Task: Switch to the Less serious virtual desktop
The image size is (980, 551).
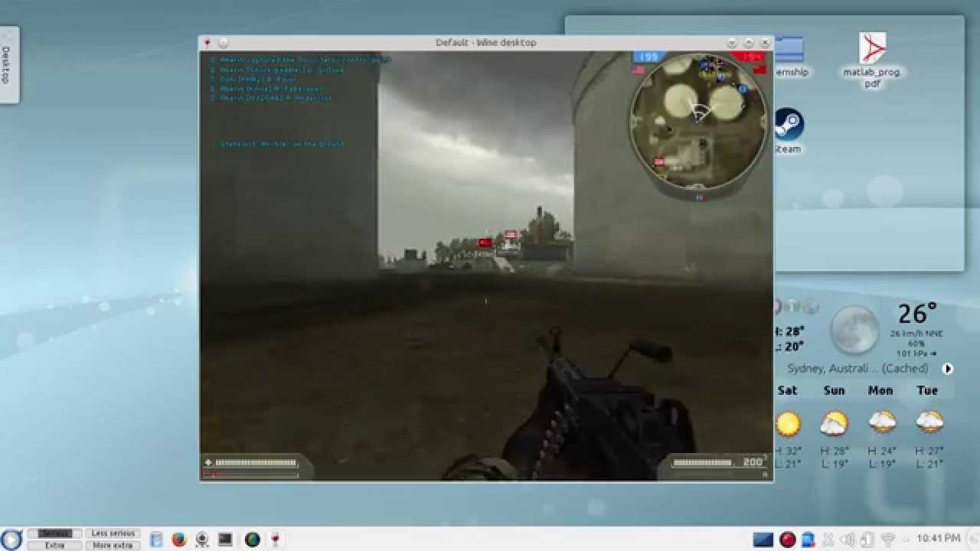Action: click(x=113, y=533)
